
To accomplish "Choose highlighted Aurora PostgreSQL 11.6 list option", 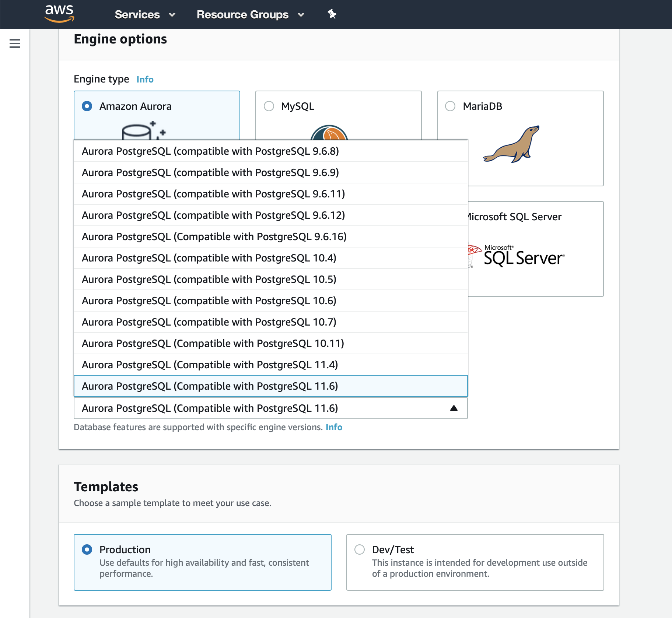I will point(271,386).
